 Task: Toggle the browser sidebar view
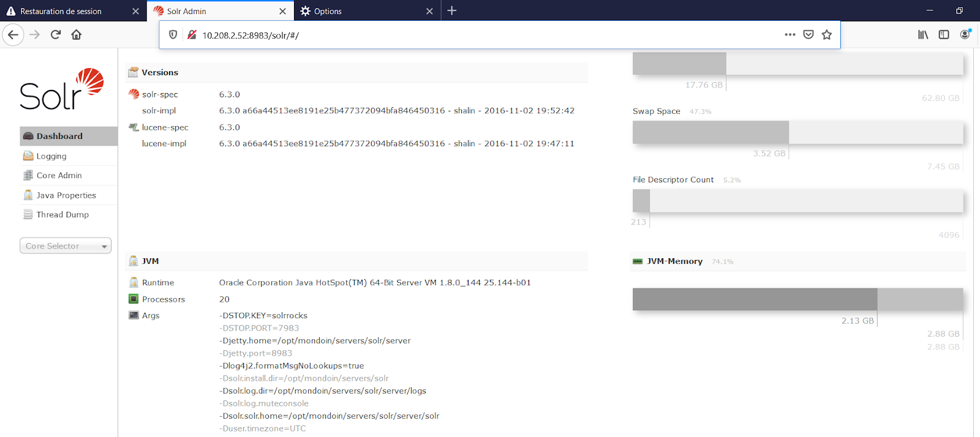click(x=944, y=35)
